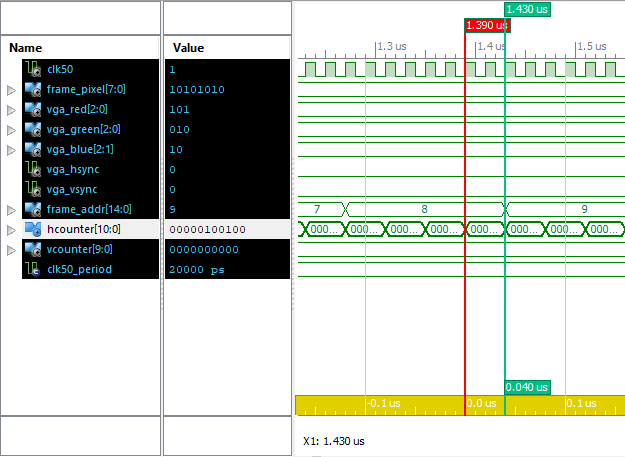
Task: Click the 00000100100 value of hcounter
Action: point(207,229)
